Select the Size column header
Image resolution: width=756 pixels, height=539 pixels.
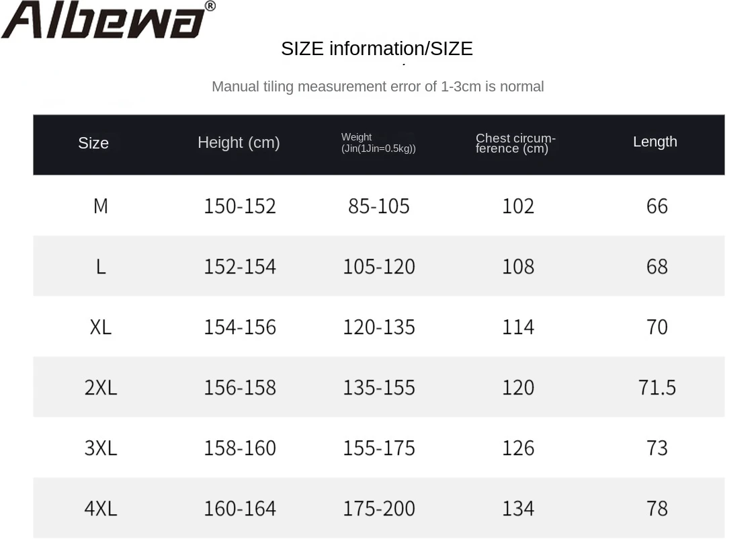pos(93,143)
